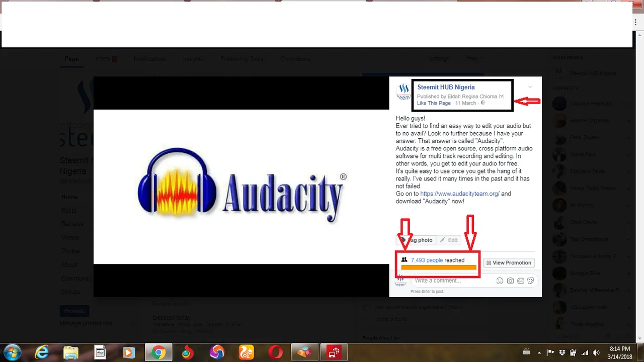This screenshot has height=362, width=644.
Task: Open post options dropdown chevron
Action: [x=530, y=87]
